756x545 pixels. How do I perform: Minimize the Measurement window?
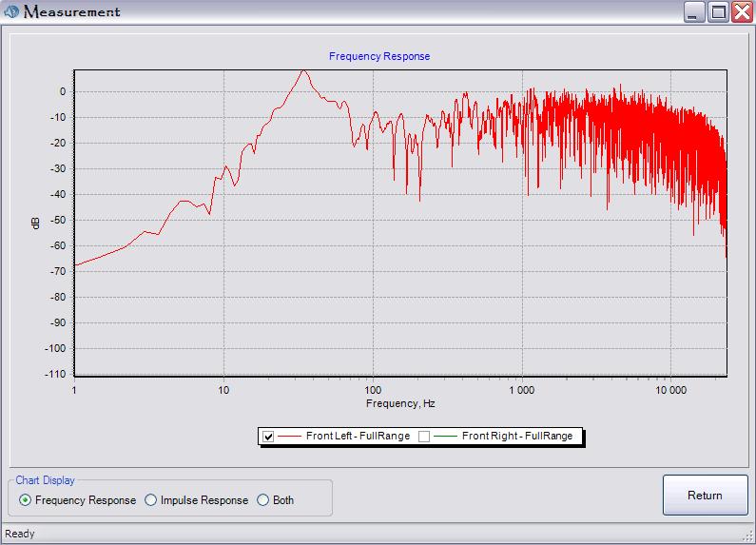(694, 12)
